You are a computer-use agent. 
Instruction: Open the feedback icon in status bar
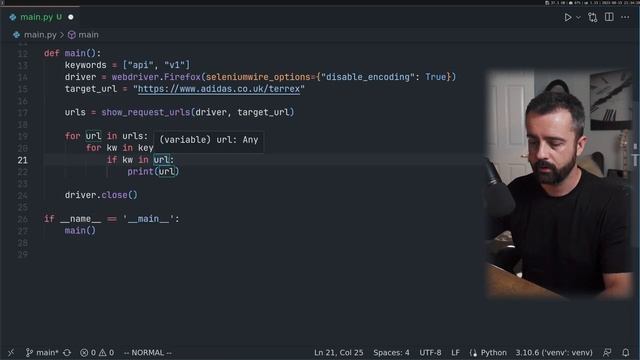[x=607, y=353]
